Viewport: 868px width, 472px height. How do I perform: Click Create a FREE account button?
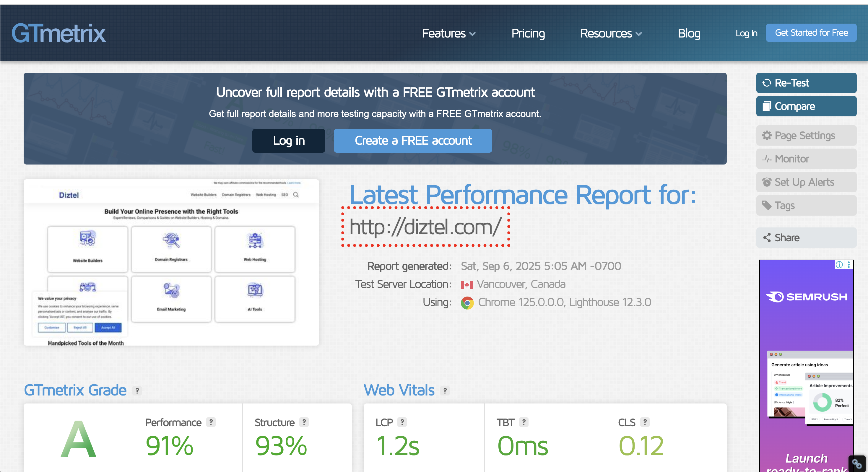tap(413, 141)
